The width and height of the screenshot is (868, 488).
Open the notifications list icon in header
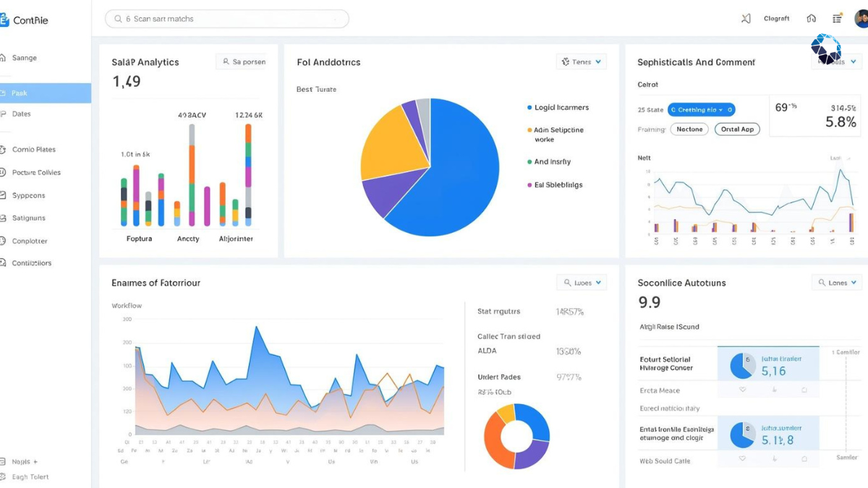pyautogui.click(x=838, y=19)
